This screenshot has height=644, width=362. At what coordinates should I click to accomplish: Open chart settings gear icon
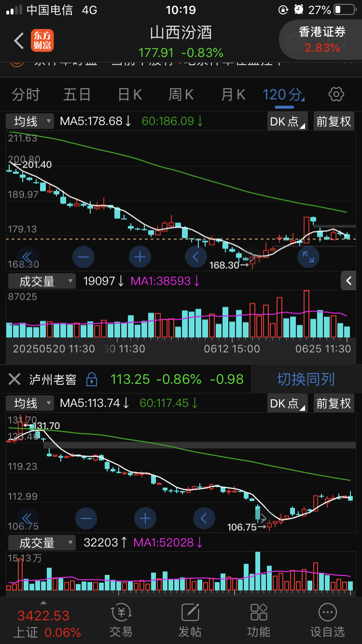pos(335,94)
